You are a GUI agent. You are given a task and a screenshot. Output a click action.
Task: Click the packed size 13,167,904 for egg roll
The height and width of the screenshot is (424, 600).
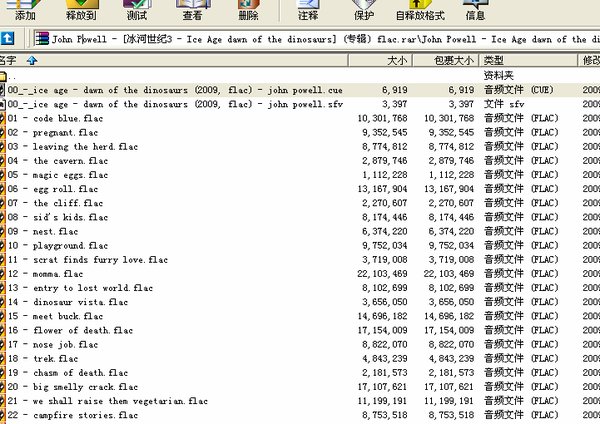coord(449,189)
